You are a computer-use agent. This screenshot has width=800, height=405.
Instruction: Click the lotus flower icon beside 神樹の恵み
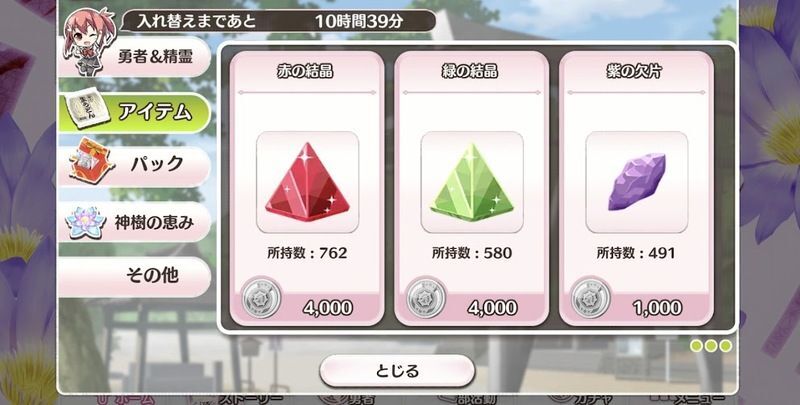(x=86, y=222)
